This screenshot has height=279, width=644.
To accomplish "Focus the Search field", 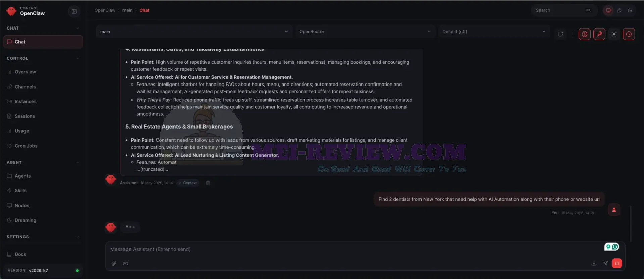I will tap(564, 10).
